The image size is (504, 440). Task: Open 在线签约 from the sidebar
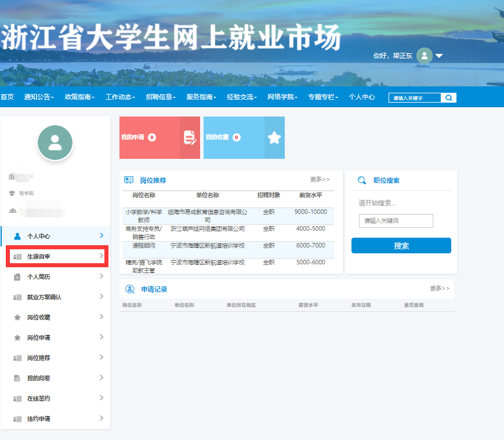coord(39,399)
